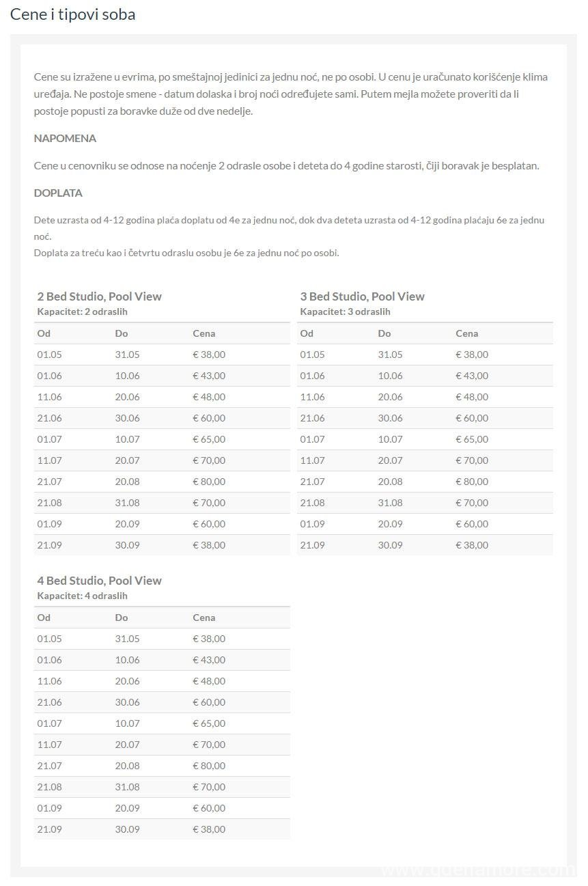
Task: Click Od column header in 3 Bed Studio table
Action: click(x=307, y=333)
